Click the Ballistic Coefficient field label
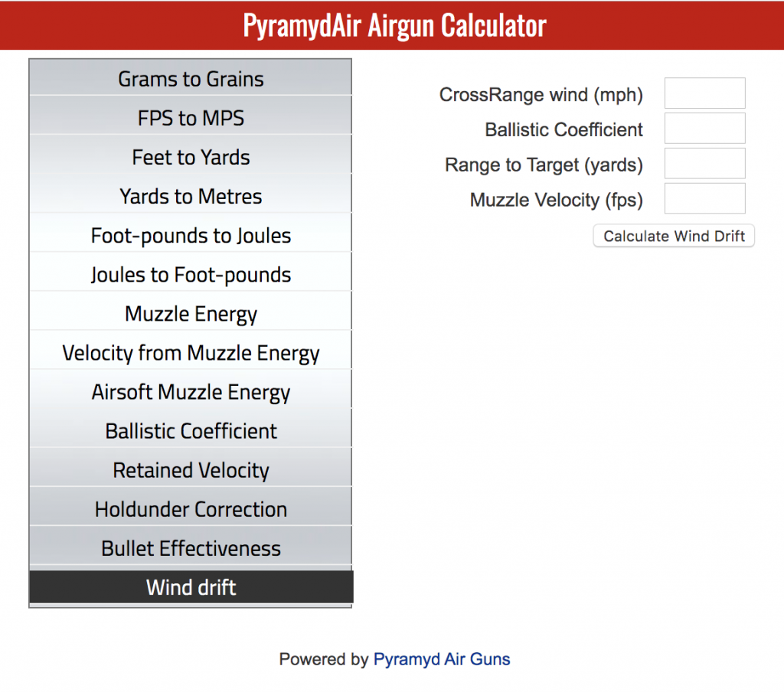 pos(563,129)
